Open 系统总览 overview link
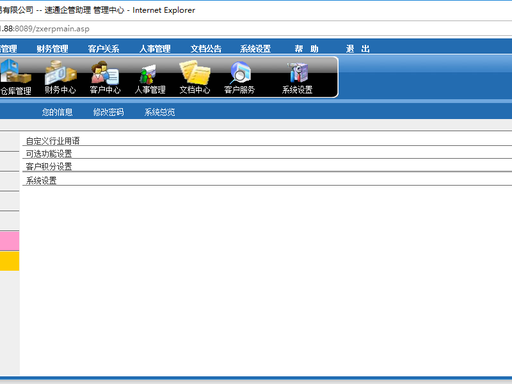Image resolution: width=512 pixels, height=384 pixels. [x=160, y=112]
